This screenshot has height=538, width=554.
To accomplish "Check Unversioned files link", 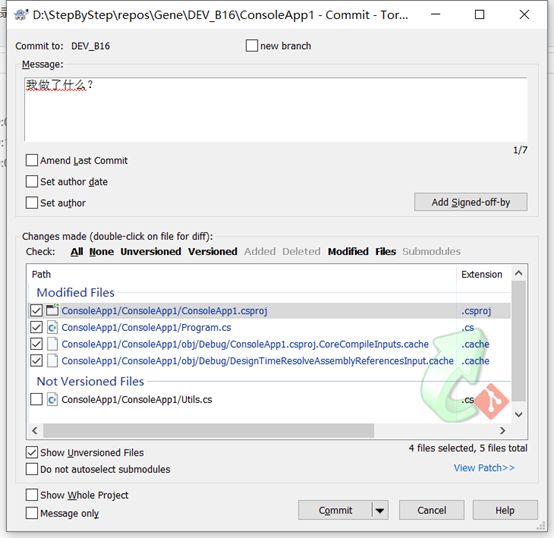I will [151, 252].
